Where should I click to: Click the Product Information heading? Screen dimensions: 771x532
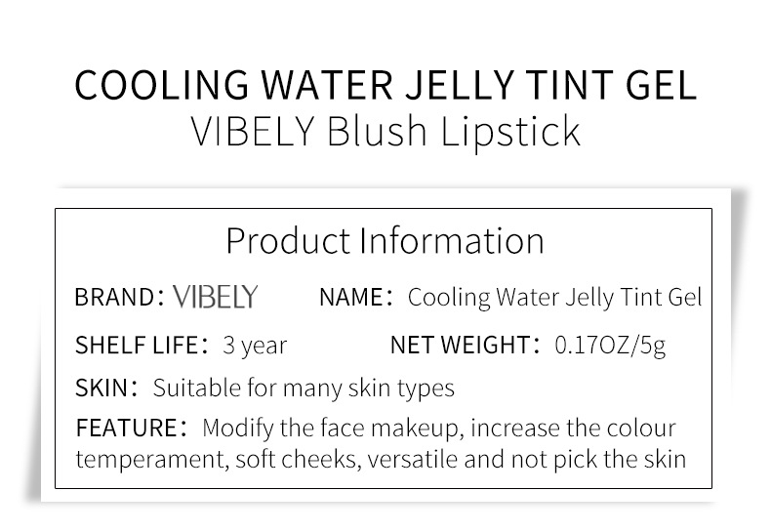(x=385, y=240)
